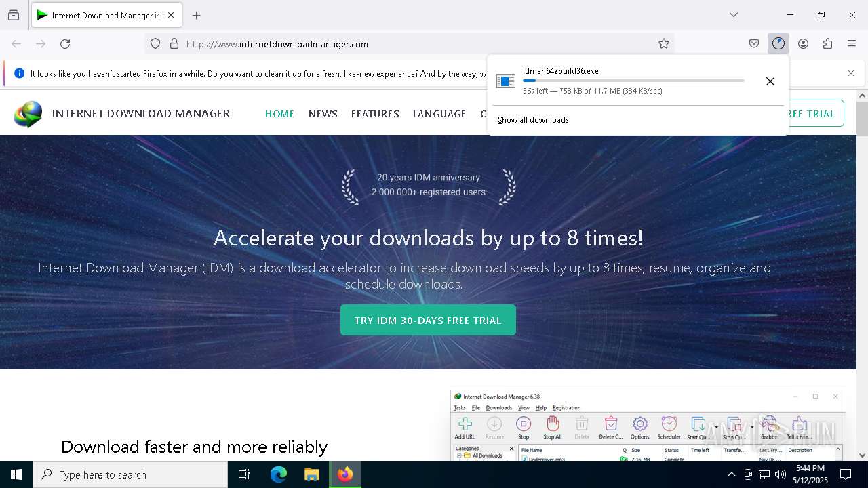
Task: Click INTERNET DOWNLOAD MANAGER site title
Action: pyautogui.click(x=141, y=113)
